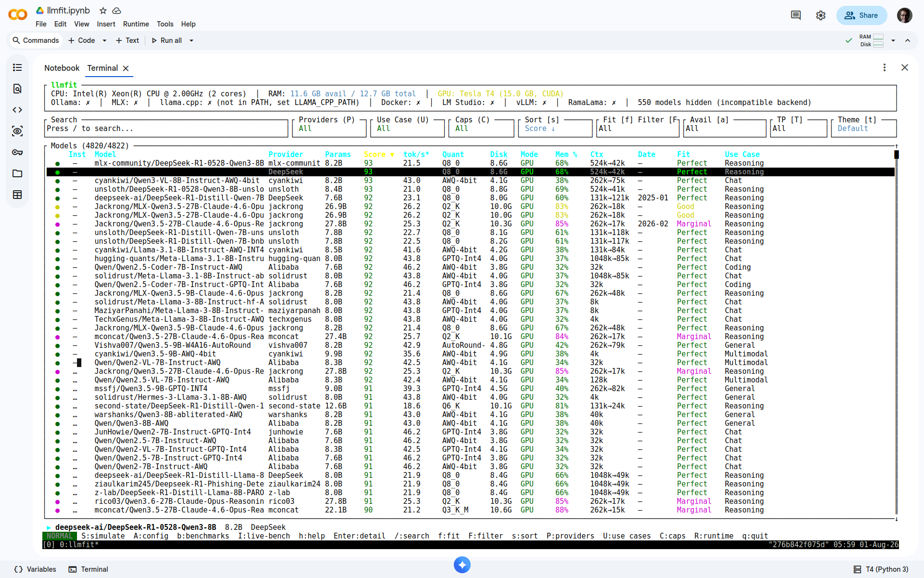Image resolution: width=924 pixels, height=578 pixels.
Task: Open the Files folder icon
Action: [17, 173]
